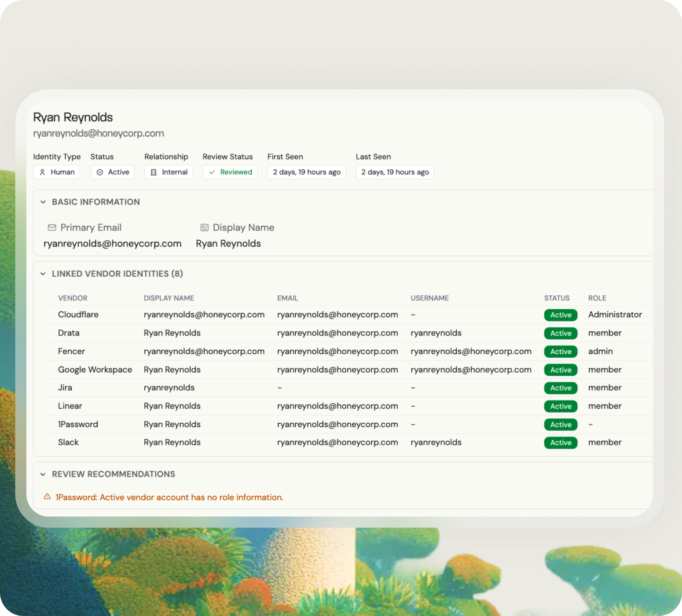The width and height of the screenshot is (682, 616).
Task: Collapse the Basic Information section chevron
Action: pyautogui.click(x=43, y=202)
